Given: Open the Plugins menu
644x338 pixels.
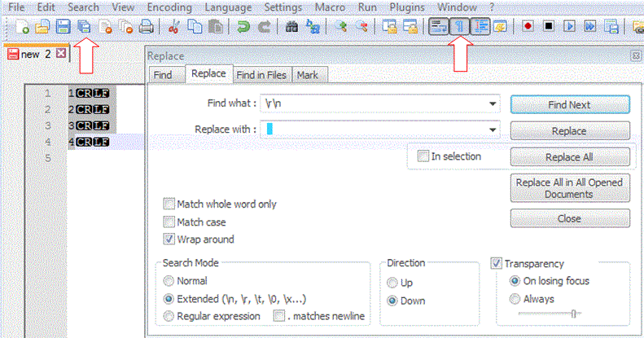Looking at the screenshot, I should [x=407, y=7].
